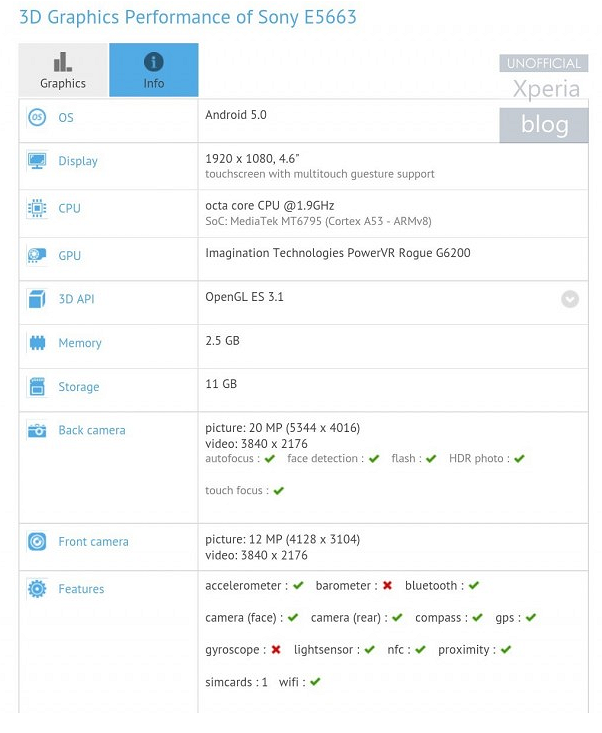This screenshot has width=602, height=733.
Task: Click the Storage SD card icon
Action: point(37,387)
